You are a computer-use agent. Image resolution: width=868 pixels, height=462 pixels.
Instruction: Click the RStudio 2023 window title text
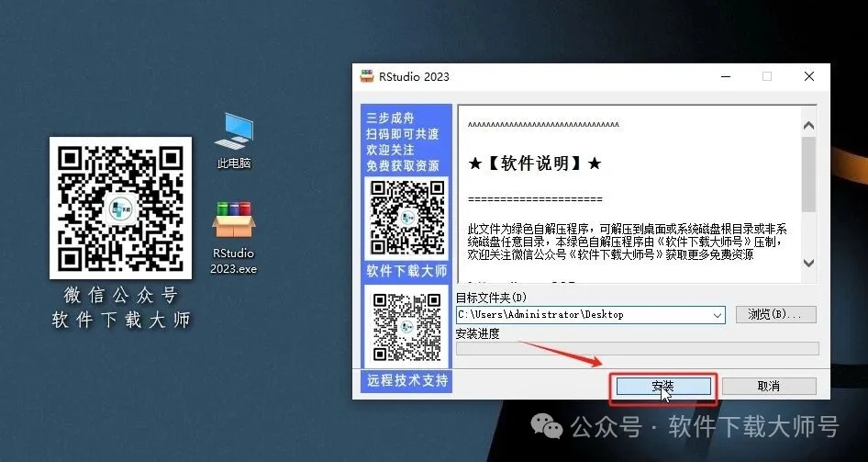(x=414, y=76)
